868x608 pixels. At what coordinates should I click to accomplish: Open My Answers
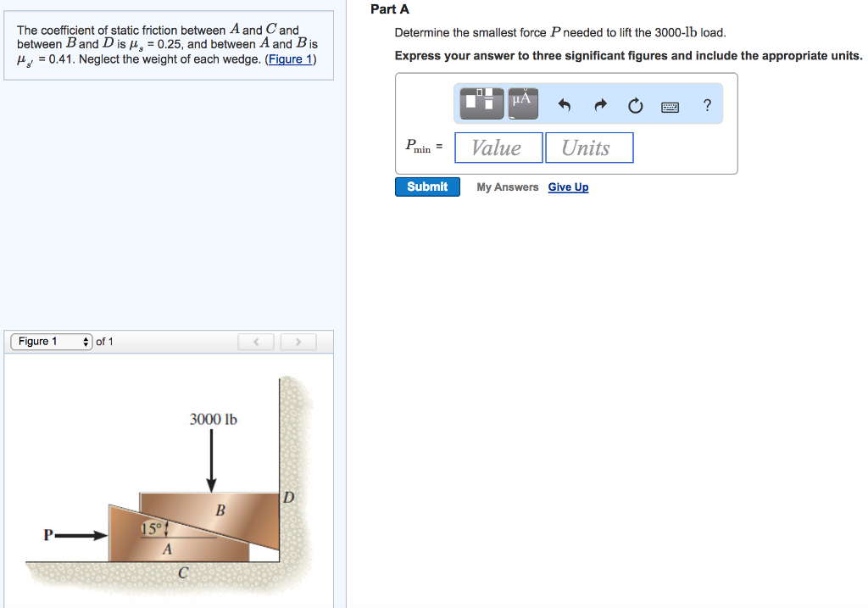coord(507,187)
